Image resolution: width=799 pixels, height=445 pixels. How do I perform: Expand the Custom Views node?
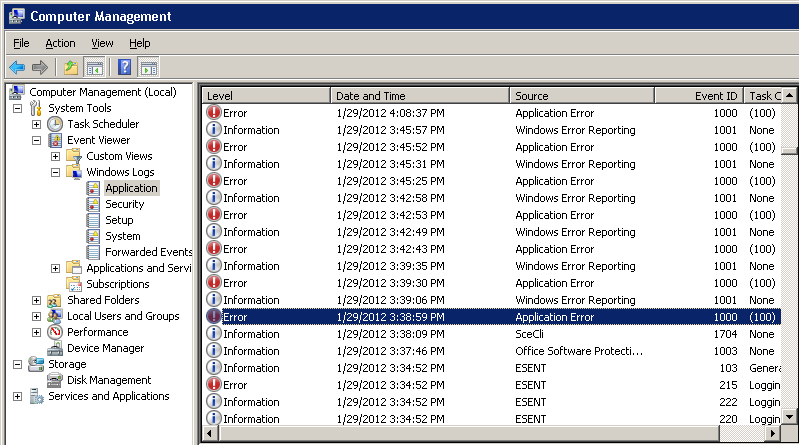click(x=56, y=156)
